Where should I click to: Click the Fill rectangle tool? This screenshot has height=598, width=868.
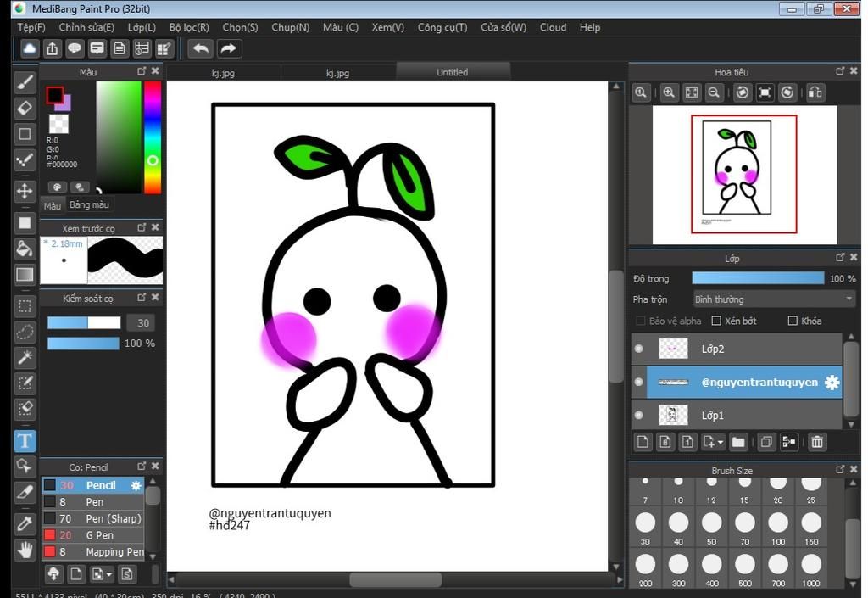(25, 223)
